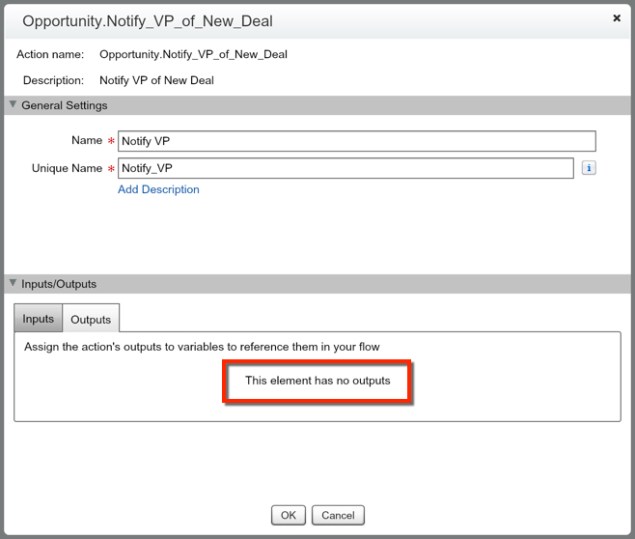Click the Action name value text
Viewport: 635px width, 539px height.
click(193, 54)
